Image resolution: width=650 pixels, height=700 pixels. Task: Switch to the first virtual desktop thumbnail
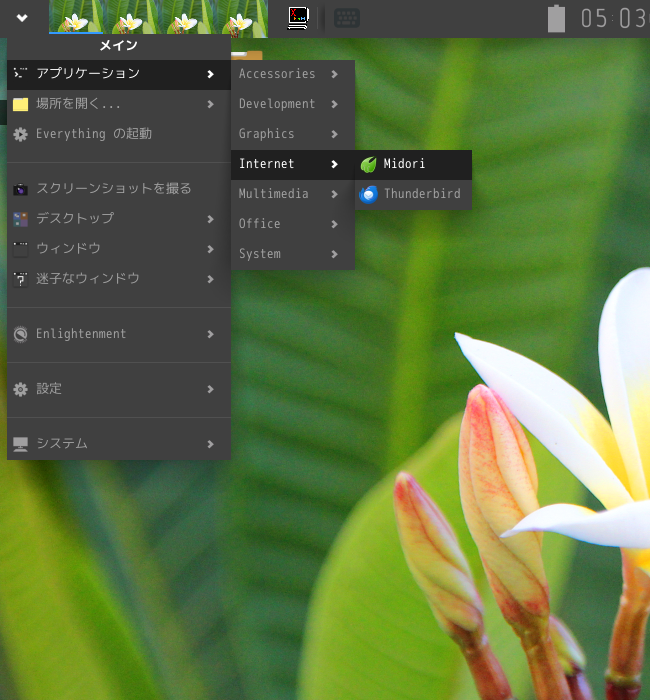[x=76, y=17]
